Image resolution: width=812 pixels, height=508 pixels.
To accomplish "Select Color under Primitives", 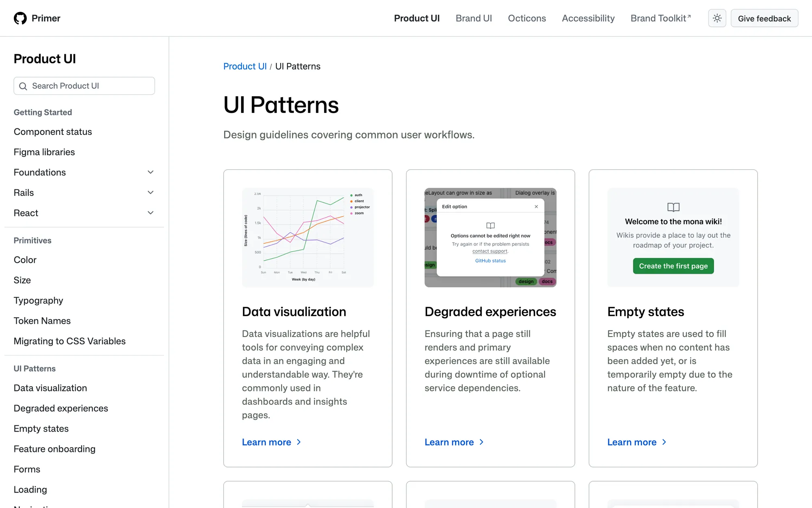I will [25, 260].
